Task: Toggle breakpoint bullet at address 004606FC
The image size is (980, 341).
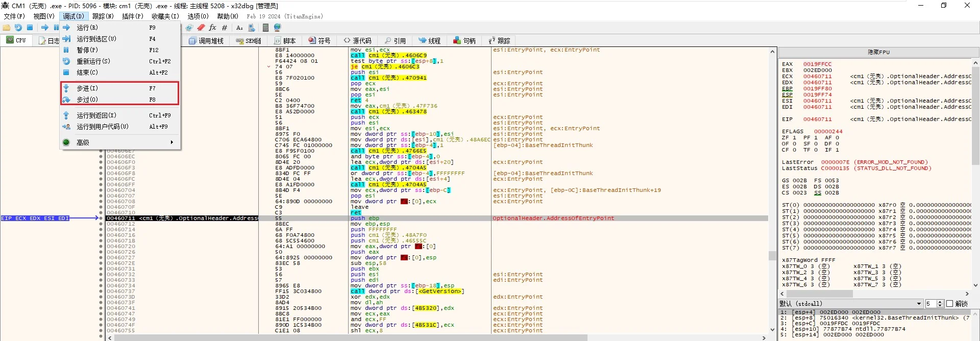Action: click(x=101, y=179)
